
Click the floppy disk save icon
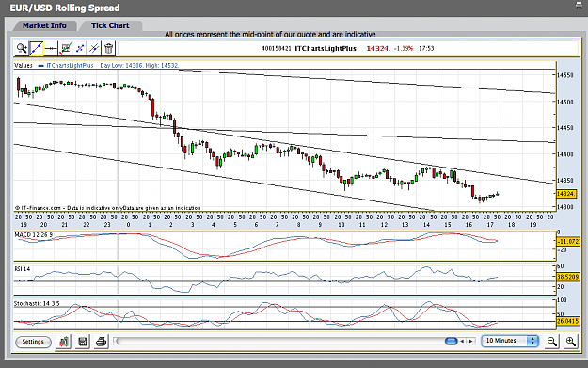(83, 342)
